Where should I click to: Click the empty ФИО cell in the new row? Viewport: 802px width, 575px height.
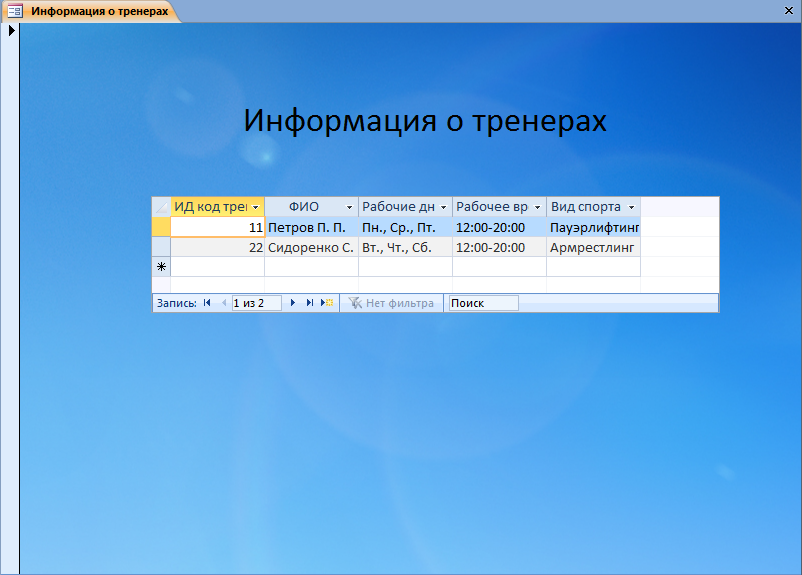click(311, 267)
